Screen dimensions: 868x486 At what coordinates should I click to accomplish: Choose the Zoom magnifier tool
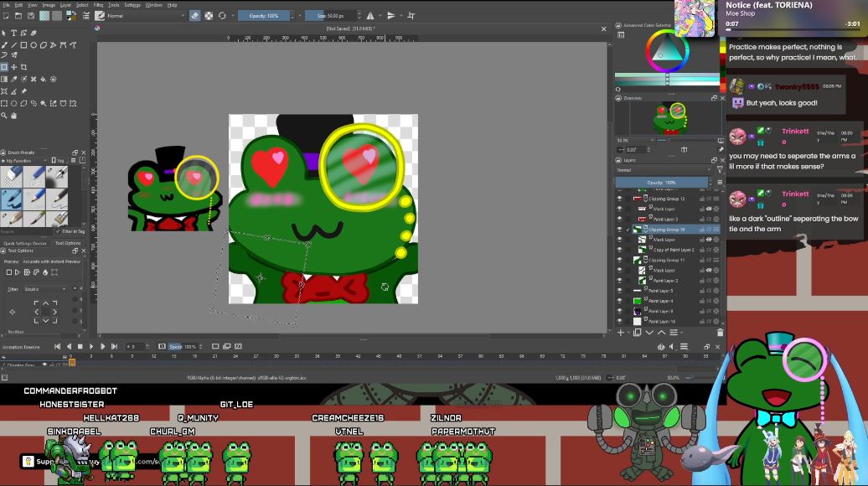5,114
